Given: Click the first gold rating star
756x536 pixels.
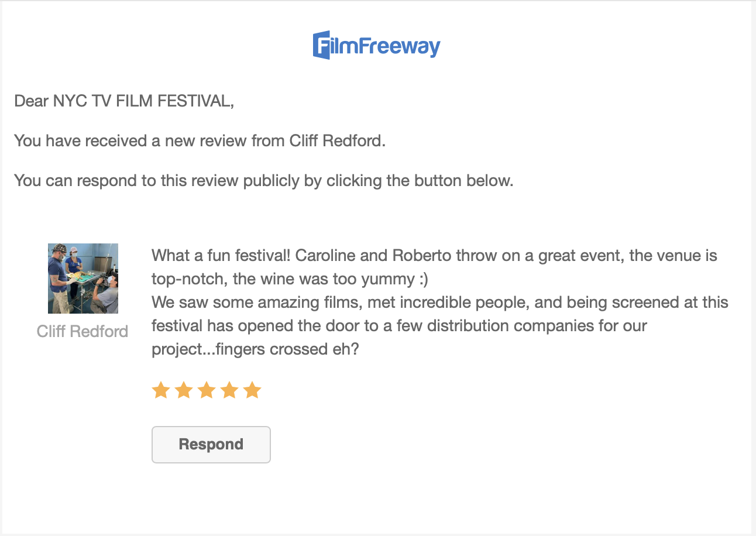Looking at the screenshot, I should click(x=160, y=390).
